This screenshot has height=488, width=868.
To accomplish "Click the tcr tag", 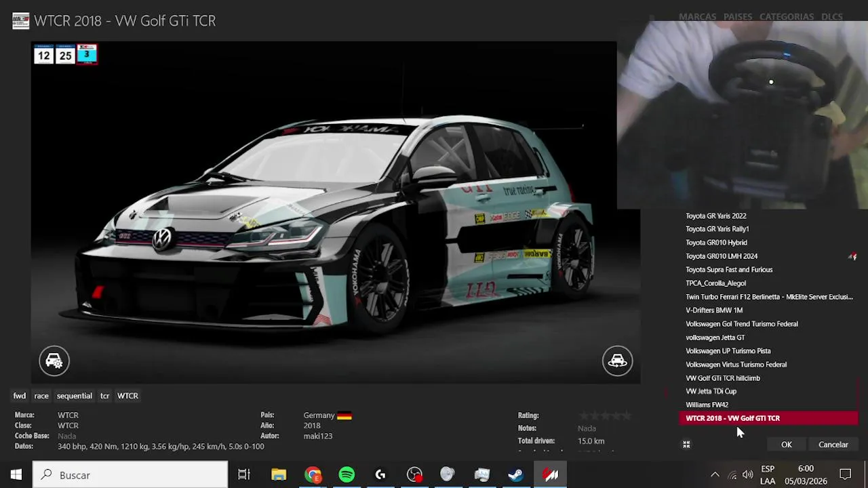I will (104, 396).
